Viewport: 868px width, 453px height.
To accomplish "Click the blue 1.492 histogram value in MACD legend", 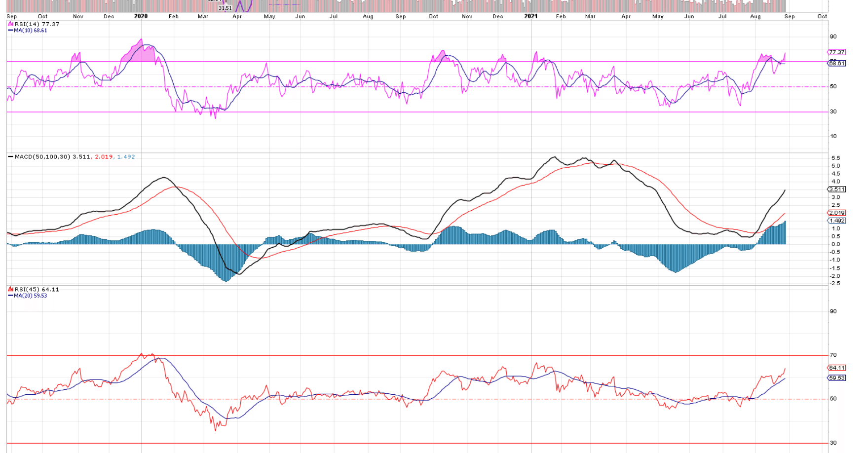I will pyautogui.click(x=126, y=157).
